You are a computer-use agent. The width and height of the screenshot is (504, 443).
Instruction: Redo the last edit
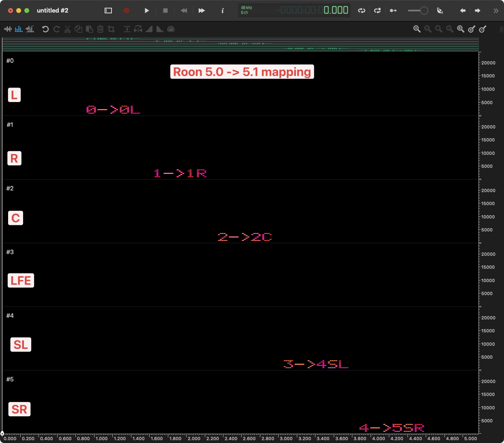coord(56,29)
